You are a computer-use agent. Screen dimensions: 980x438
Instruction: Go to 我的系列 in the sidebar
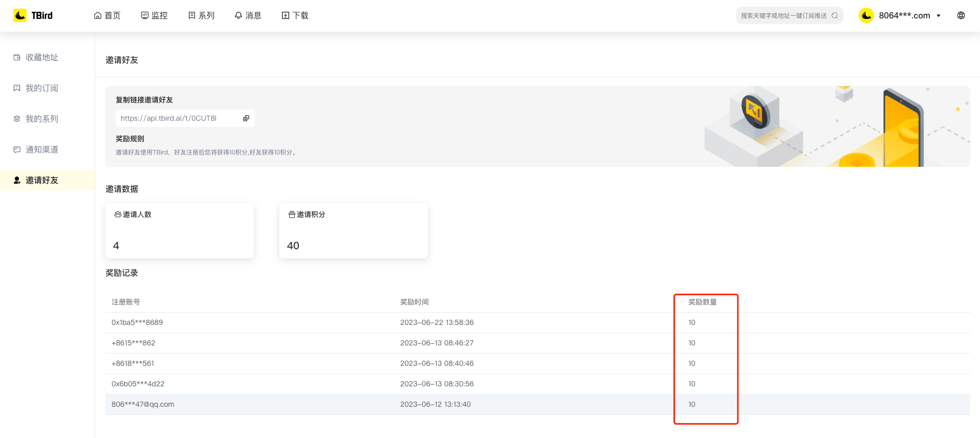click(x=41, y=119)
